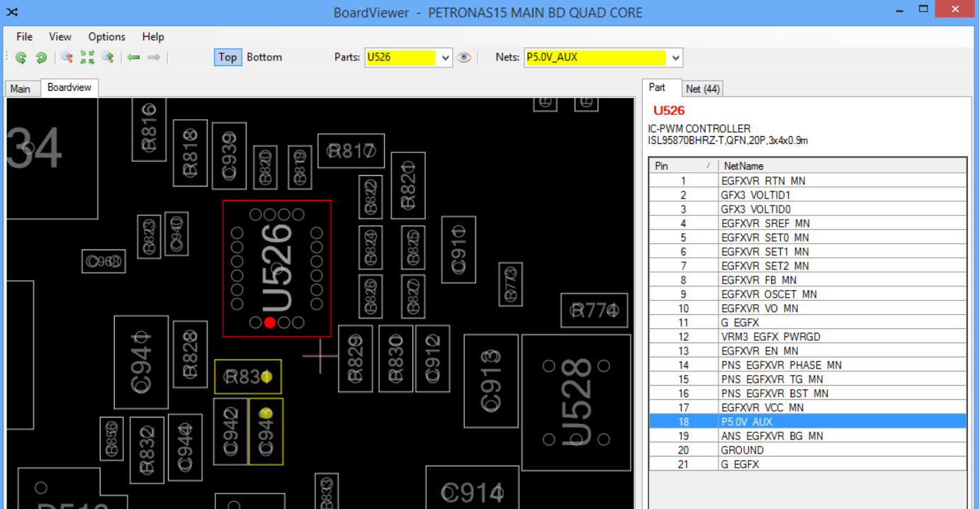Select the Boardview tab
This screenshot has height=509, width=980.
69,87
